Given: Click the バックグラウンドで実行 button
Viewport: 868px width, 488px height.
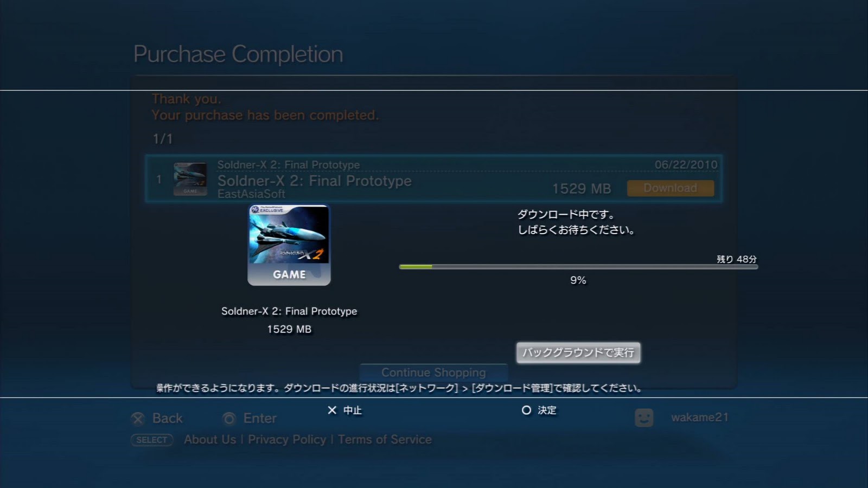Looking at the screenshot, I should tap(578, 352).
